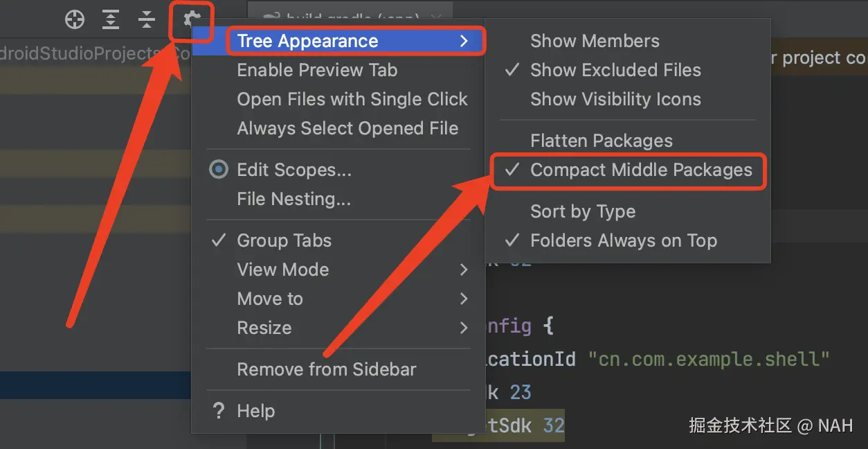This screenshot has height=449, width=868.
Task: Click Remove from Sidebar
Action: tap(327, 369)
